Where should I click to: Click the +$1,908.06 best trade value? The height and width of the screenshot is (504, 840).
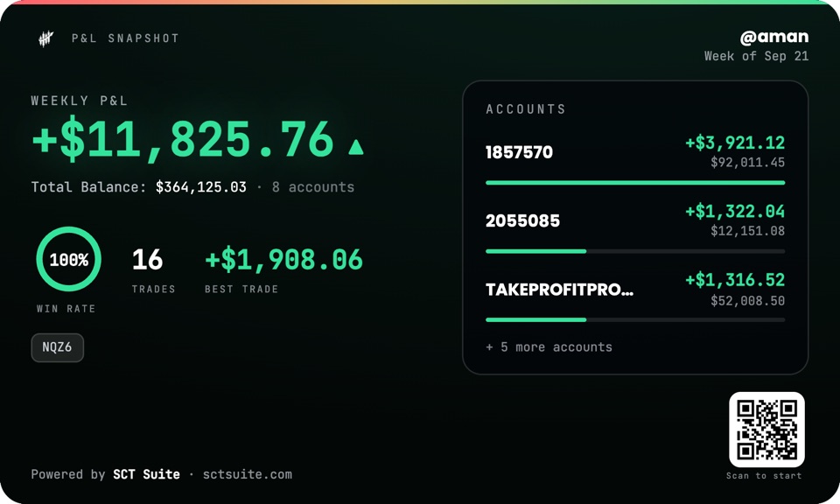283,259
